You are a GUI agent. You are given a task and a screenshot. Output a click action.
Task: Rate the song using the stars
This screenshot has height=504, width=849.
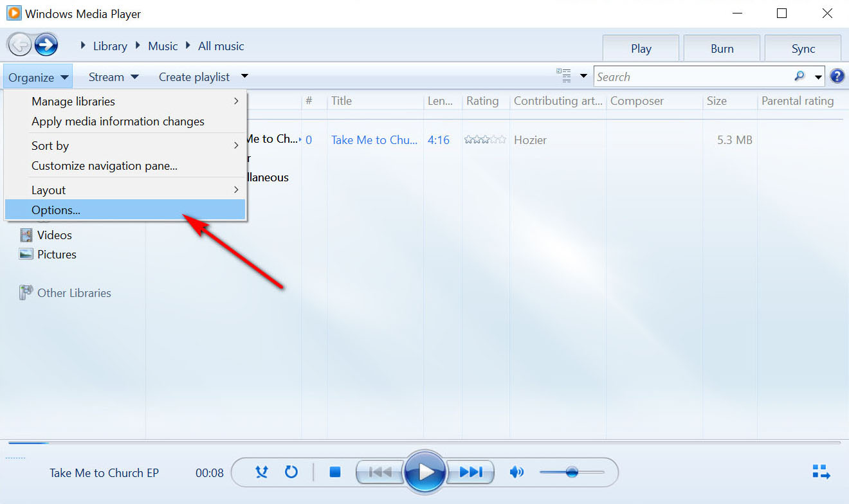[485, 139]
